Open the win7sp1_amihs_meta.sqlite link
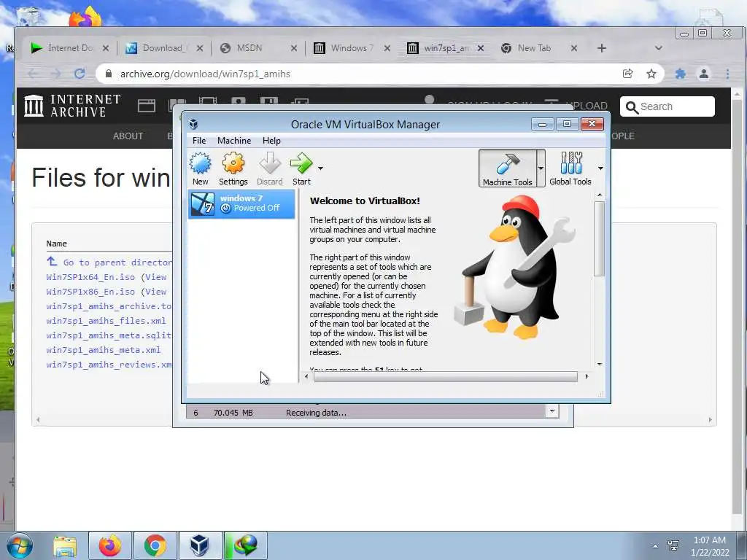Image resolution: width=747 pixels, height=560 pixels. point(109,335)
